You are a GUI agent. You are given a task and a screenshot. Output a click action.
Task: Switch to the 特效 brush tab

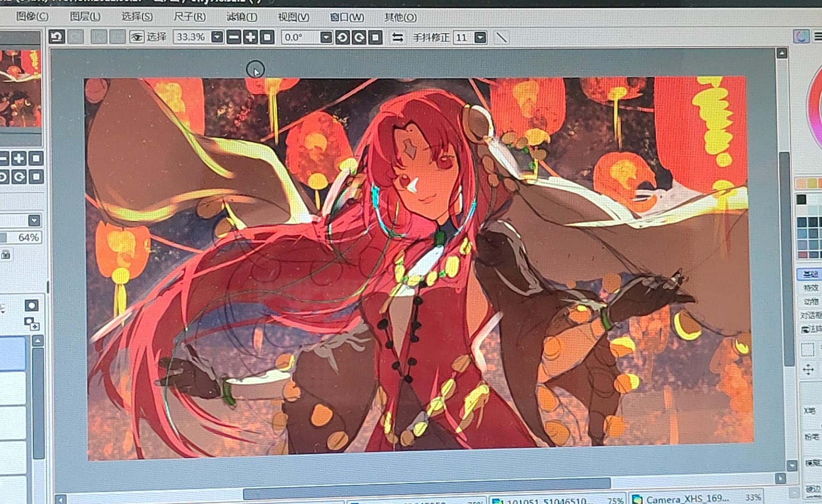point(810,288)
